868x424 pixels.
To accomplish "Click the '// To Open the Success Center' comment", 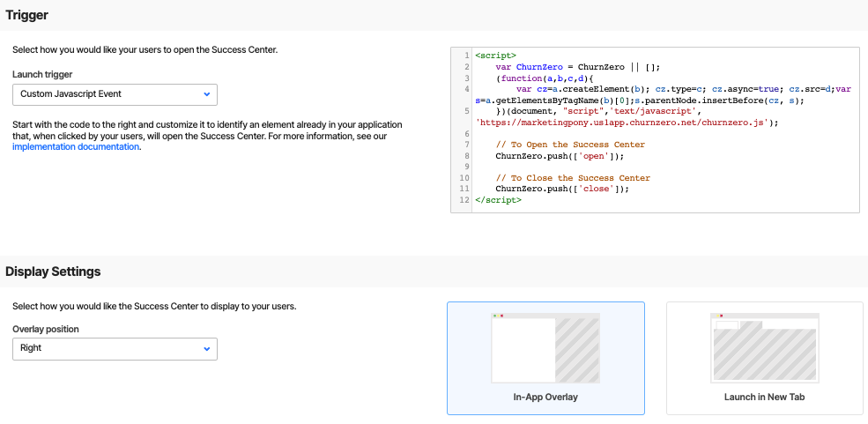I will point(569,145).
